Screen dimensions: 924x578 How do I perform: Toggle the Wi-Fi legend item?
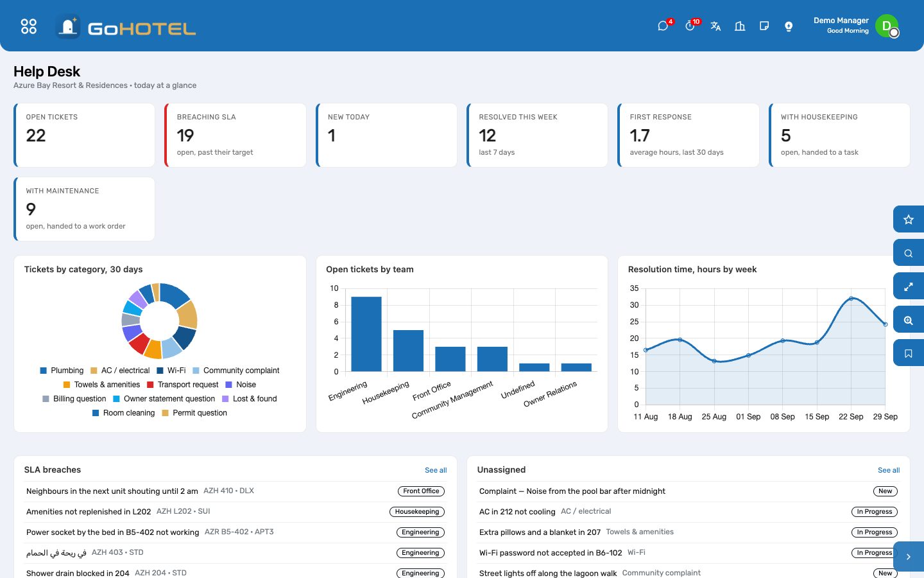[x=171, y=371]
